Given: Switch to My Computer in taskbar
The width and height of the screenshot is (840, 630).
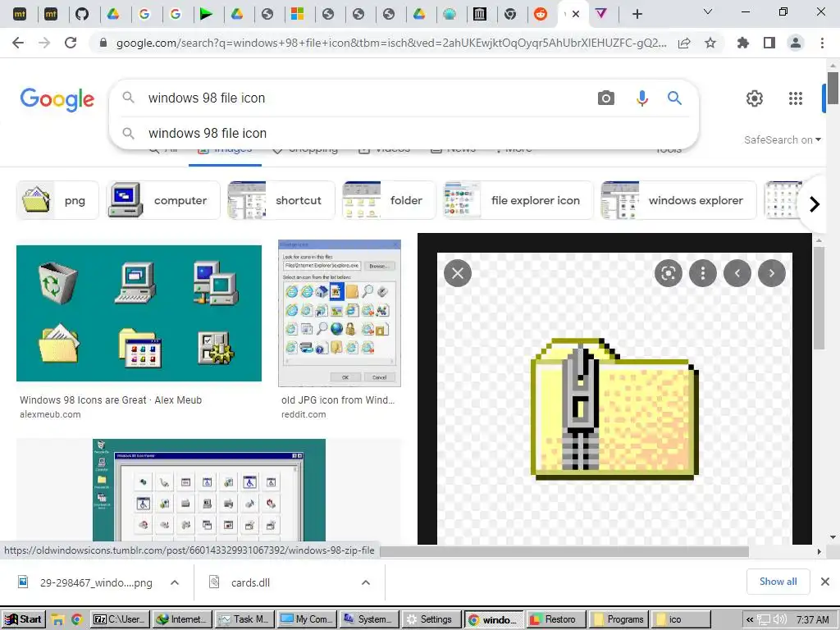Looking at the screenshot, I should (x=308, y=620).
